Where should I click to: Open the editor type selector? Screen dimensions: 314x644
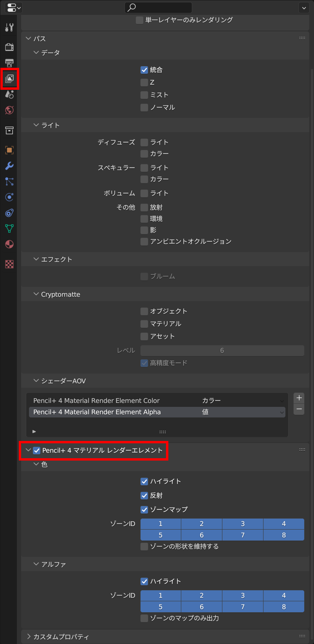(x=14, y=7)
